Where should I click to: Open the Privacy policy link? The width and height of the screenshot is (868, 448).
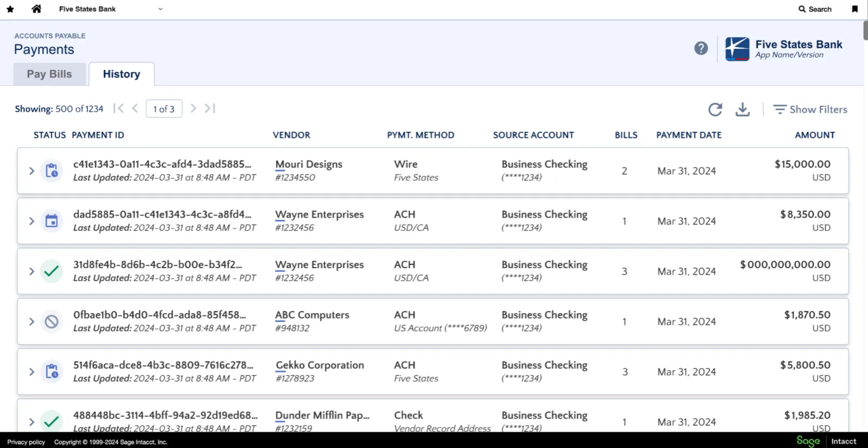pos(26,442)
